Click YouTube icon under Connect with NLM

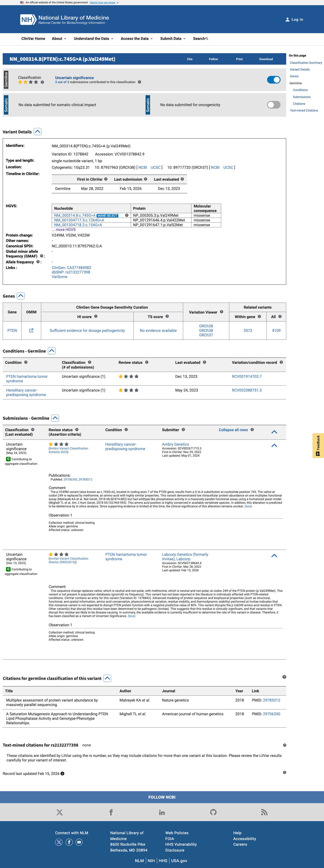(79, 842)
